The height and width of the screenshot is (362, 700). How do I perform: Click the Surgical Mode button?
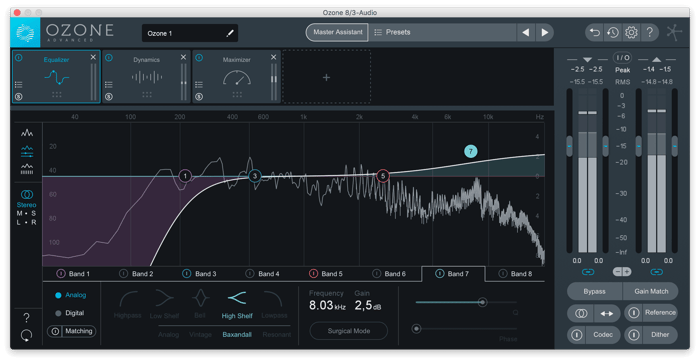pyautogui.click(x=349, y=331)
